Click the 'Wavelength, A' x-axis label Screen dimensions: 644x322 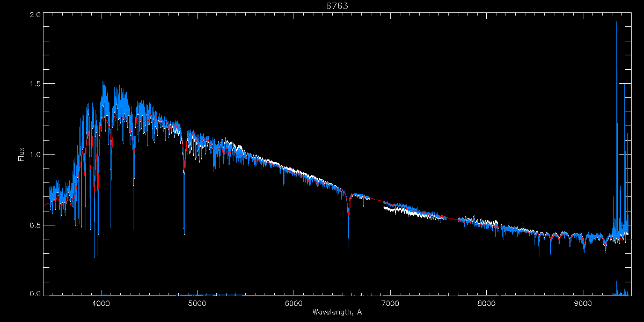coord(337,312)
